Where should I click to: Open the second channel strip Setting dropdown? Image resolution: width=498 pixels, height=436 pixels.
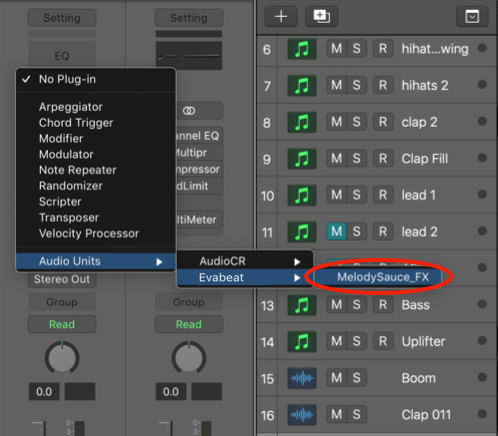pos(189,18)
